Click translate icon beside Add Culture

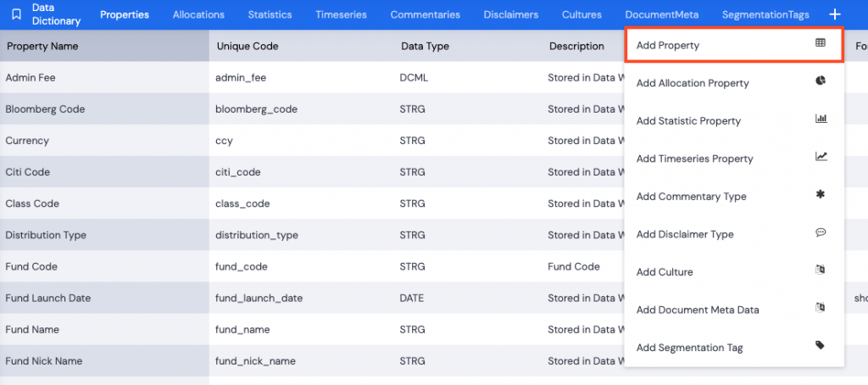click(x=821, y=269)
